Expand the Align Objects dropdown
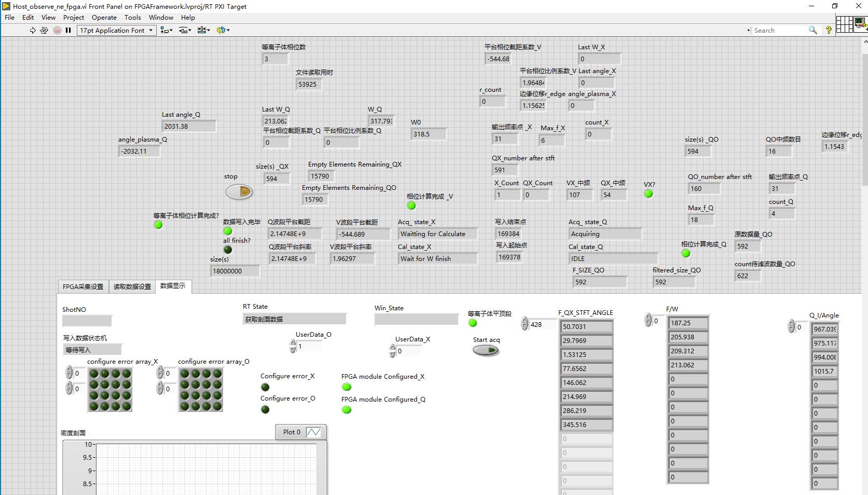The width and height of the screenshot is (868, 495). pyautogui.click(x=167, y=31)
